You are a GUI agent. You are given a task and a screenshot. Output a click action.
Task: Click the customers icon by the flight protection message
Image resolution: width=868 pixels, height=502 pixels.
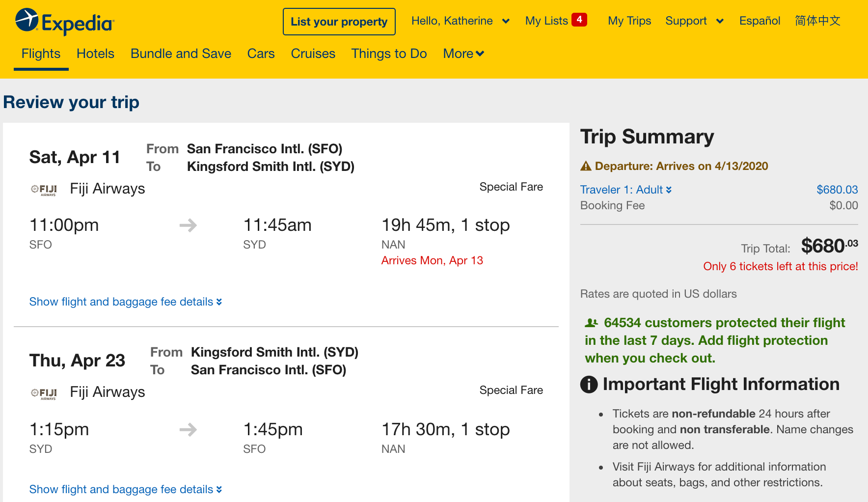[591, 323]
